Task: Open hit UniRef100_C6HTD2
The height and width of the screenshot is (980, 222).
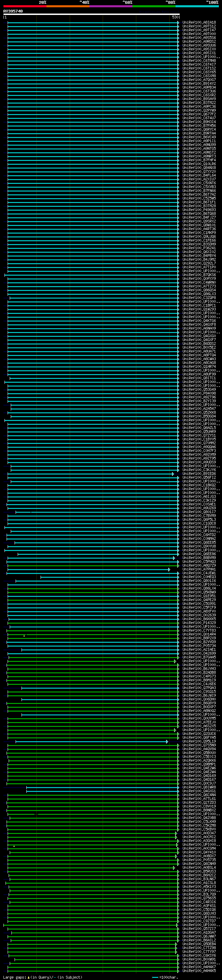Action: (199, 535)
